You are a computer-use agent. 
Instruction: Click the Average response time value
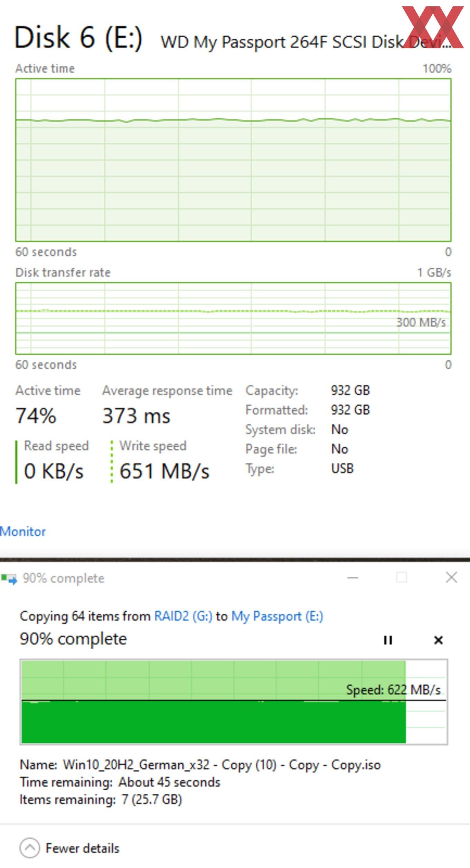(136, 416)
